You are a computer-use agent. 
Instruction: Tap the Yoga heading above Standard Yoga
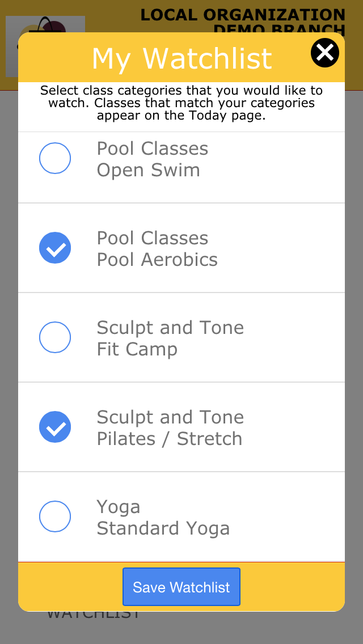(119, 507)
